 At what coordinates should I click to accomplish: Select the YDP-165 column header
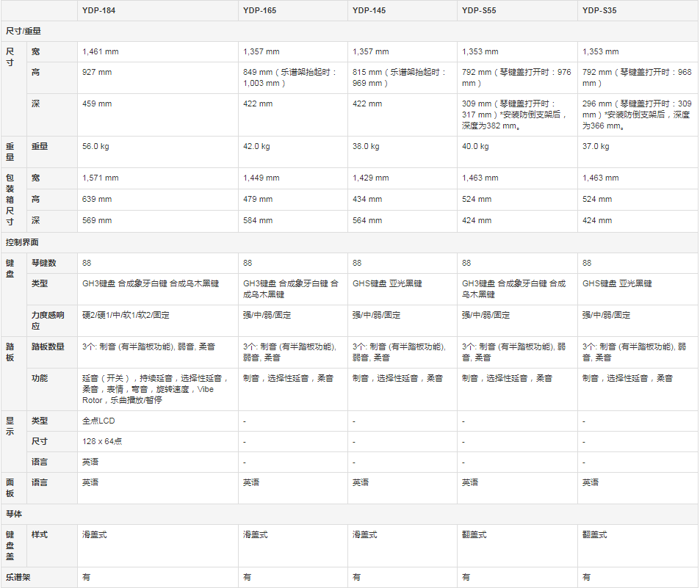293,10
